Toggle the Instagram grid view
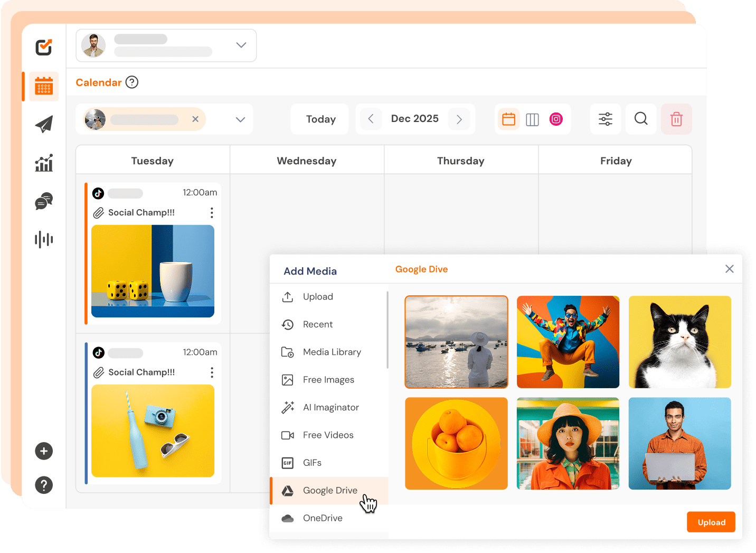Viewport: 756px width, 553px height. click(x=556, y=119)
